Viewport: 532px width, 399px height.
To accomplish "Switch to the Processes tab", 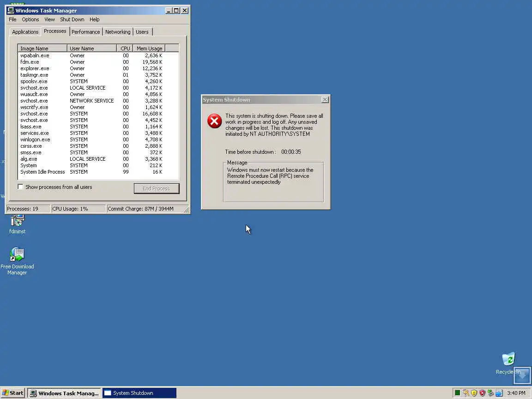I will (55, 31).
